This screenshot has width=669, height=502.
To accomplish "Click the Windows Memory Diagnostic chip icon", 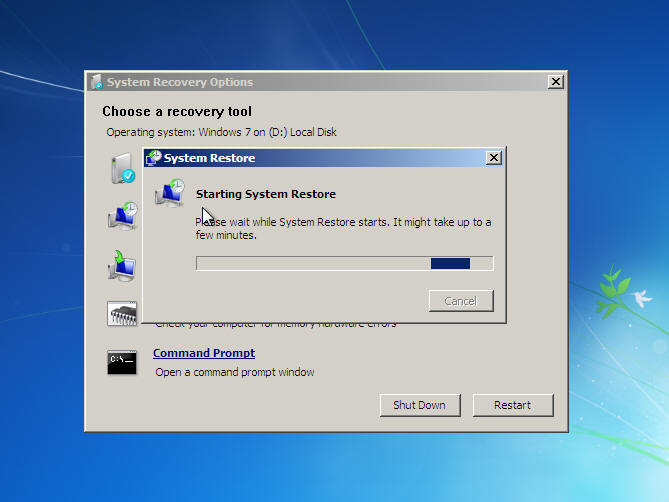I will 121,313.
